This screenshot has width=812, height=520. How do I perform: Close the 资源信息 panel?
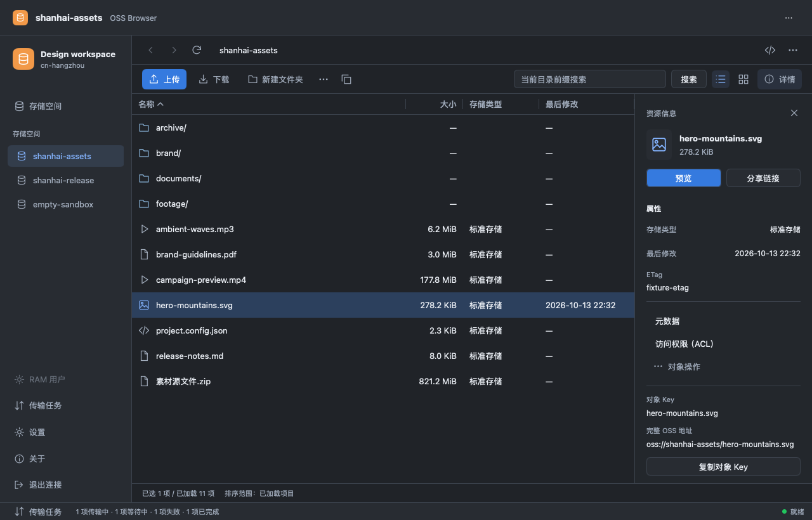794,113
